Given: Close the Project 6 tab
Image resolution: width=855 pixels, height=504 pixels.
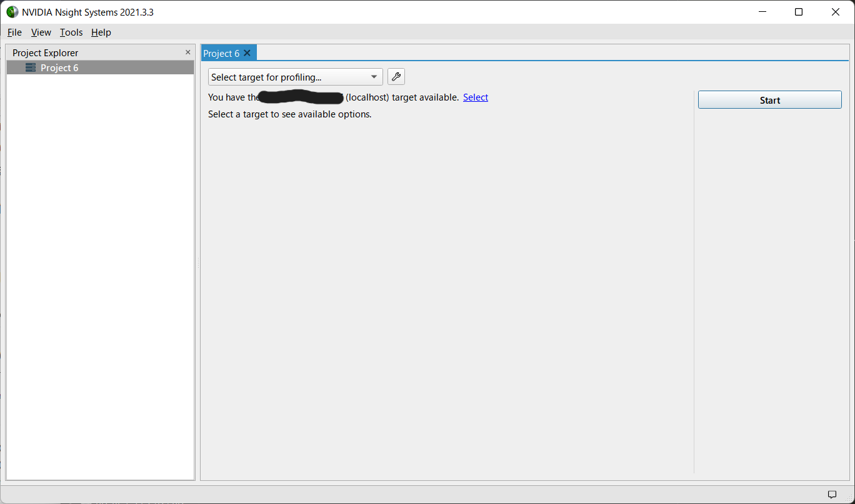Looking at the screenshot, I should (247, 53).
